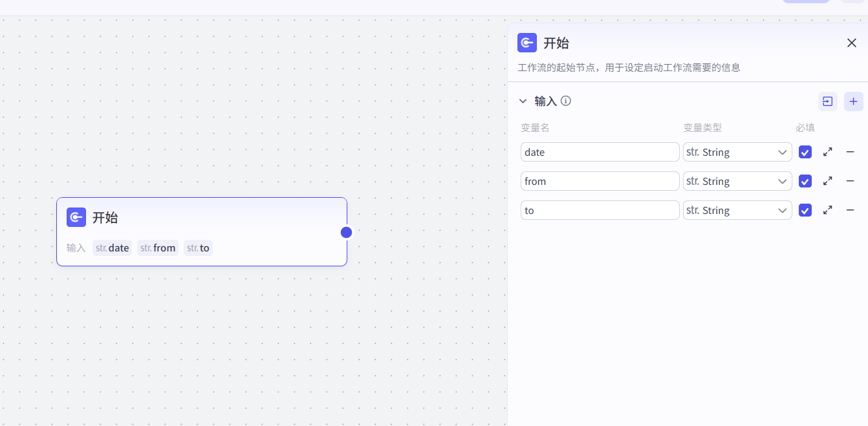Viewport: 868px width, 426px height.
Task: Click the date variable name field
Action: [x=600, y=152]
